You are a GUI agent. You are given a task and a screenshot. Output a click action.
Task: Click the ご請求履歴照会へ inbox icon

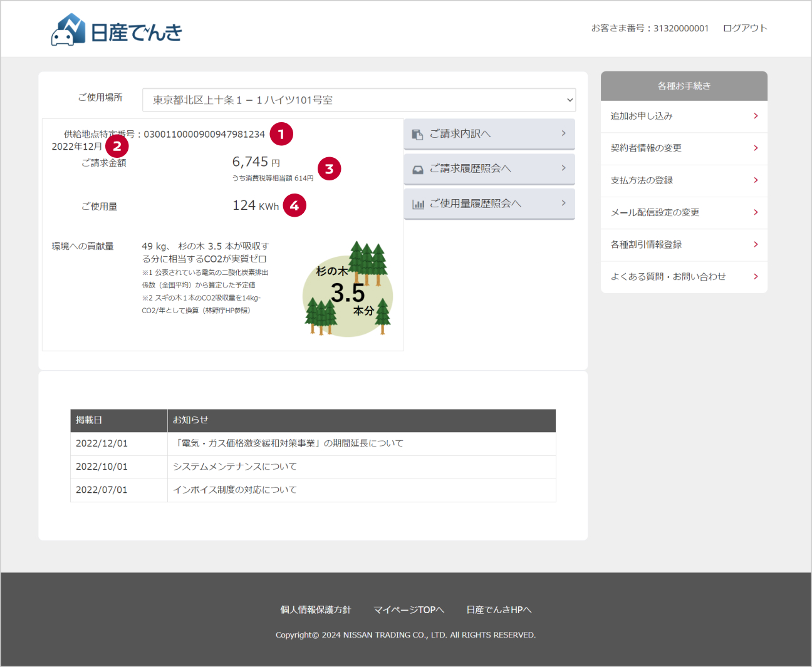pos(417,170)
